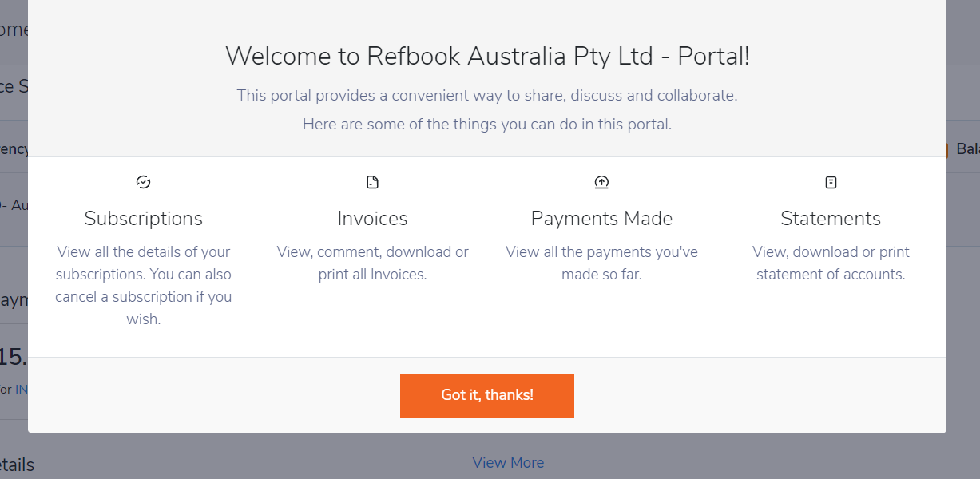
Task: Click the Invoices document icon
Action: tap(372, 182)
